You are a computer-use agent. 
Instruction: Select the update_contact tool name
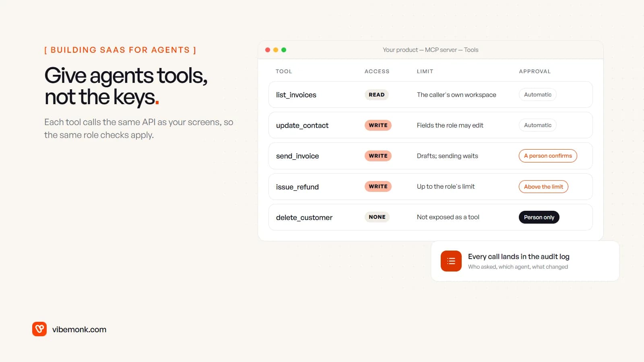[302, 125]
